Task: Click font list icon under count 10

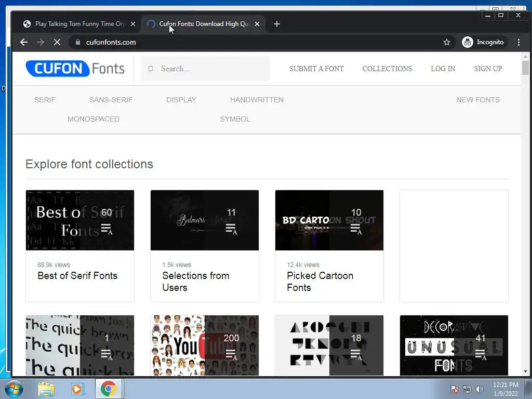Action: pyautogui.click(x=356, y=229)
